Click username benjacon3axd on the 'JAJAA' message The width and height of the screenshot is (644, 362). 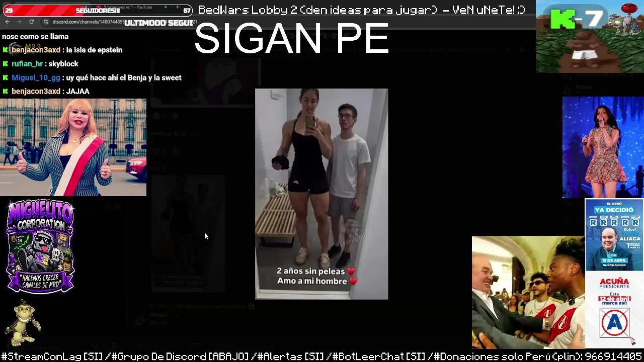point(36,91)
